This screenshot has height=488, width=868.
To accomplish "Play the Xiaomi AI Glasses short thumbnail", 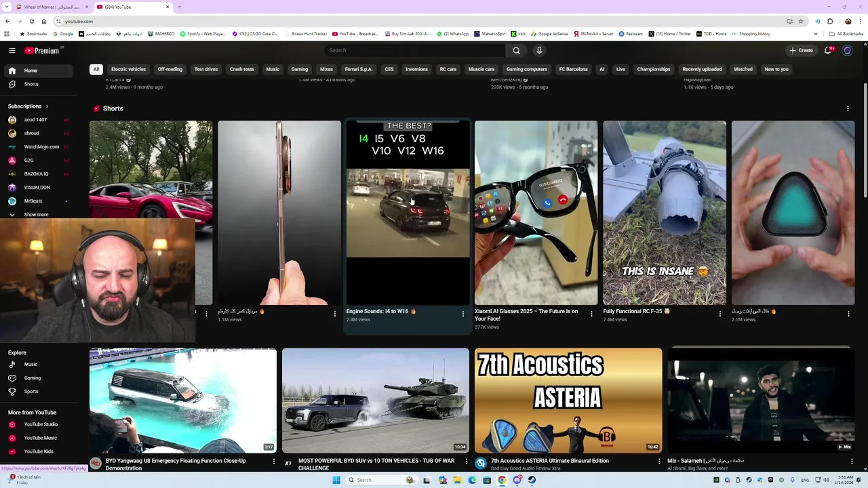I will point(536,213).
